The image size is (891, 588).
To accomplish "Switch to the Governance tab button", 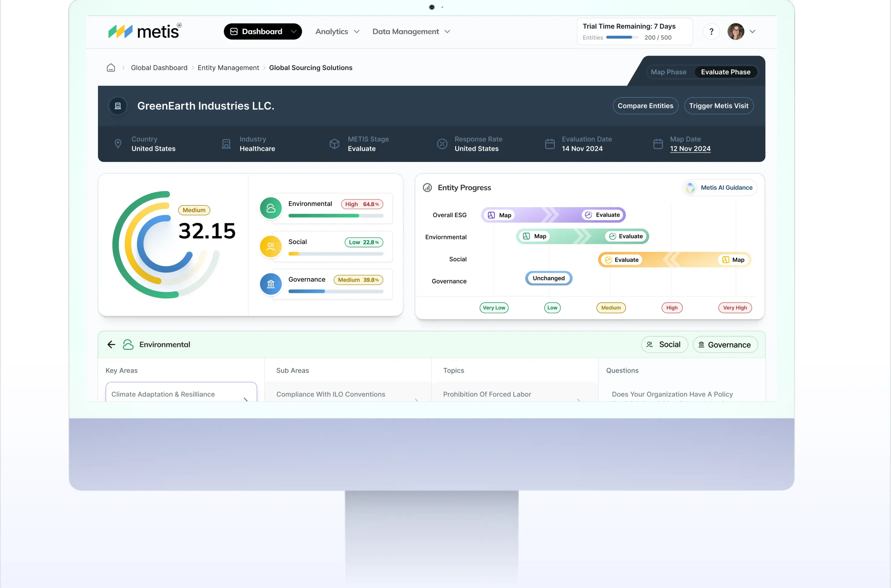I will coord(725,344).
